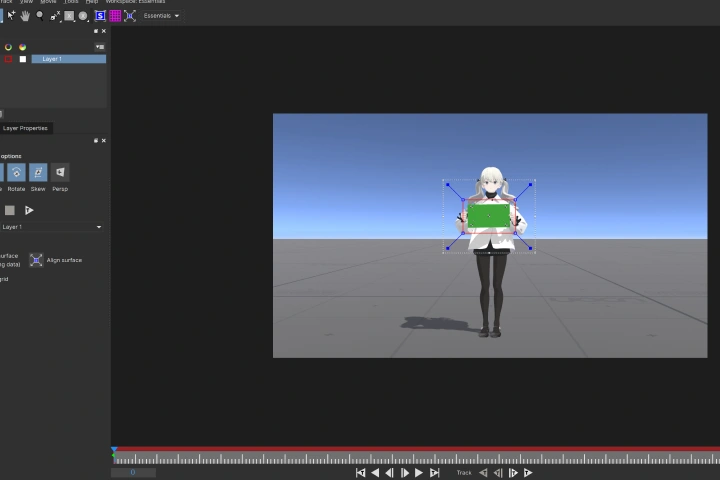The image size is (720, 480).
Task: Select the rectangle X-Spline tool
Action: point(69,16)
